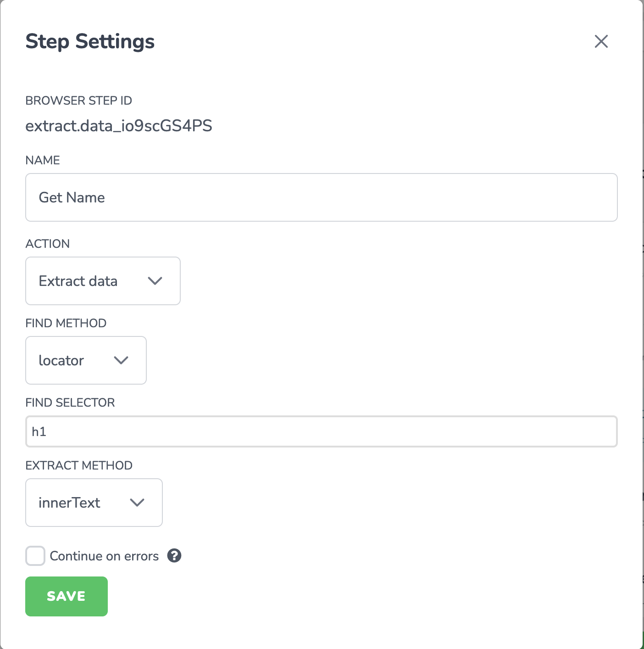644x649 pixels.
Task: Click the chevron arrow beside Extract data
Action: [155, 281]
